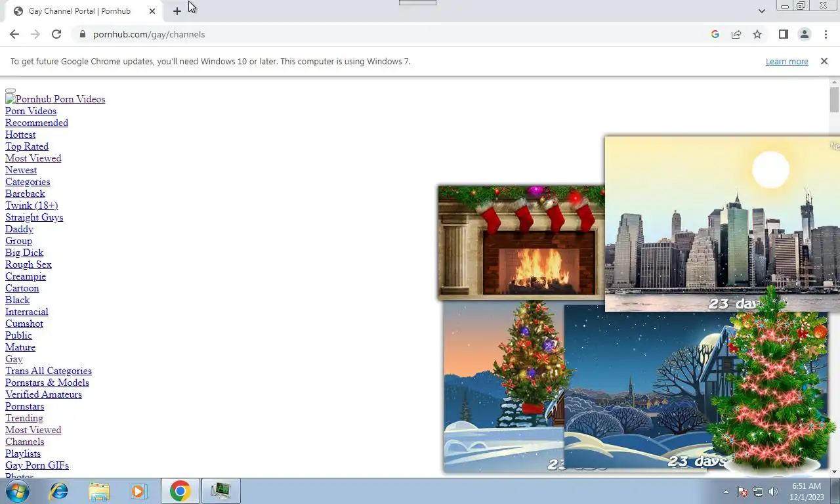The image size is (840, 504).
Task: Reload the current page
Action: 56,34
